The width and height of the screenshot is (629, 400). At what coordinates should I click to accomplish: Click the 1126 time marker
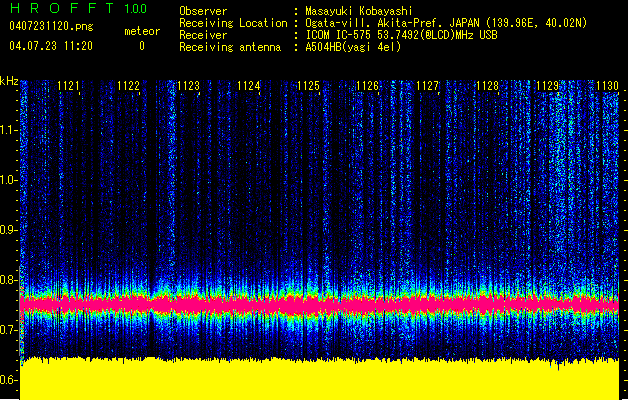tap(368, 86)
